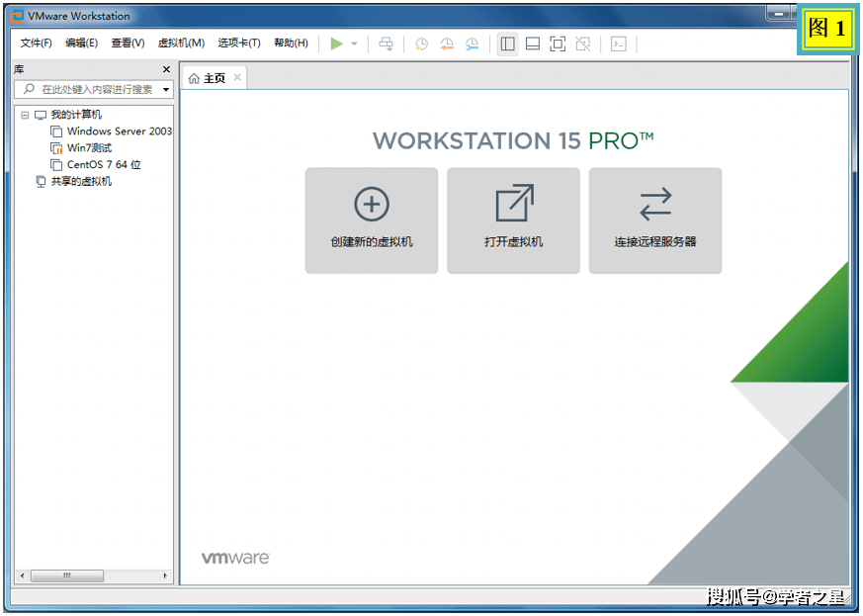The height and width of the screenshot is (616, 863).
Task: Click library scrollbar left arrow
Action: 22,575
